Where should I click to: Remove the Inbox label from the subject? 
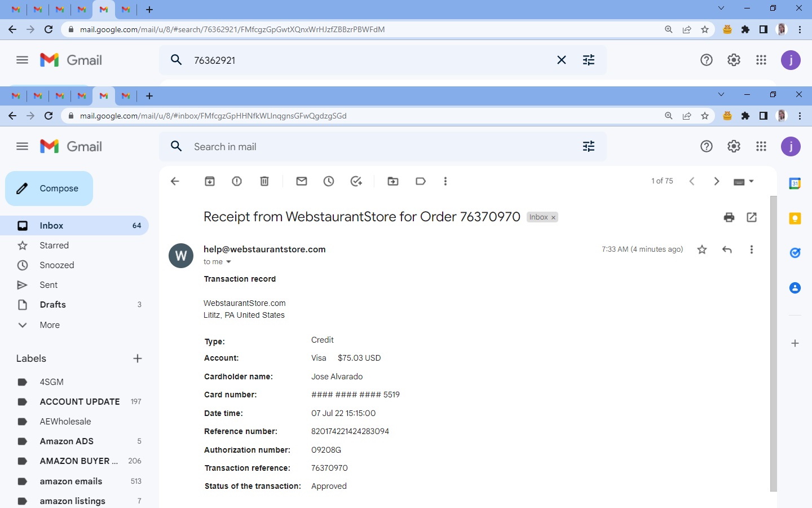(554, 217)
